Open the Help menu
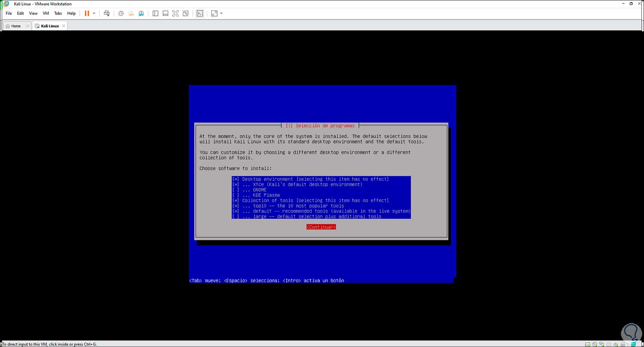Viewport: 644px width, 347px height. coord(71,13)
